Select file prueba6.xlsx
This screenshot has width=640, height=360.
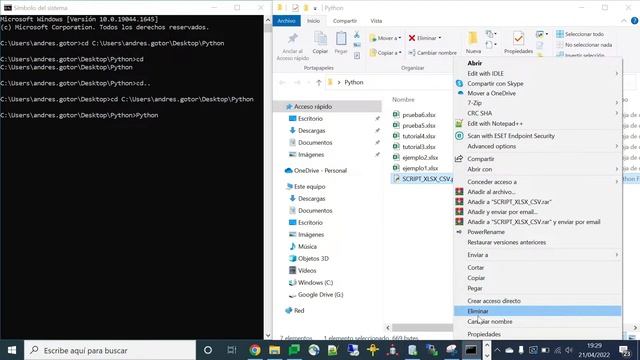[419, 115]
